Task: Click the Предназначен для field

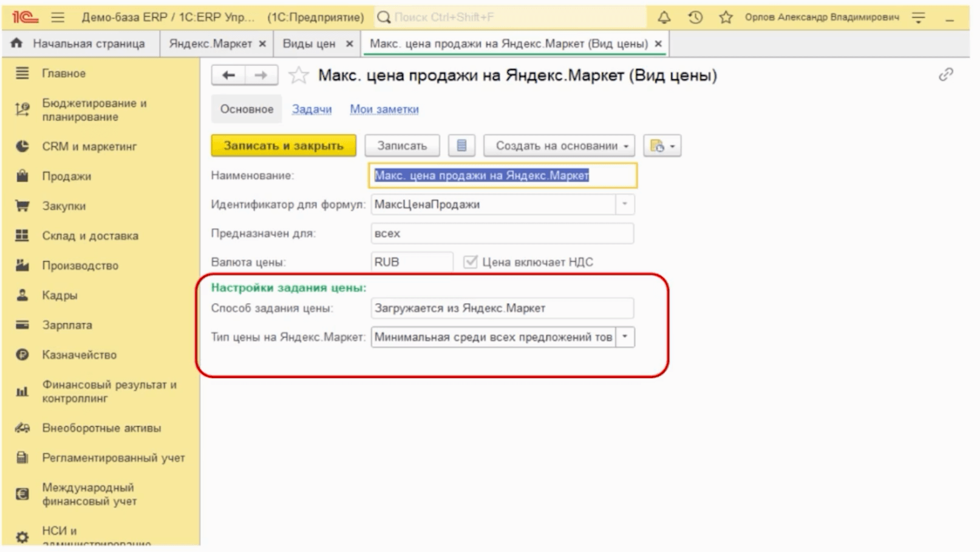Action: click(x=502, y=233)
